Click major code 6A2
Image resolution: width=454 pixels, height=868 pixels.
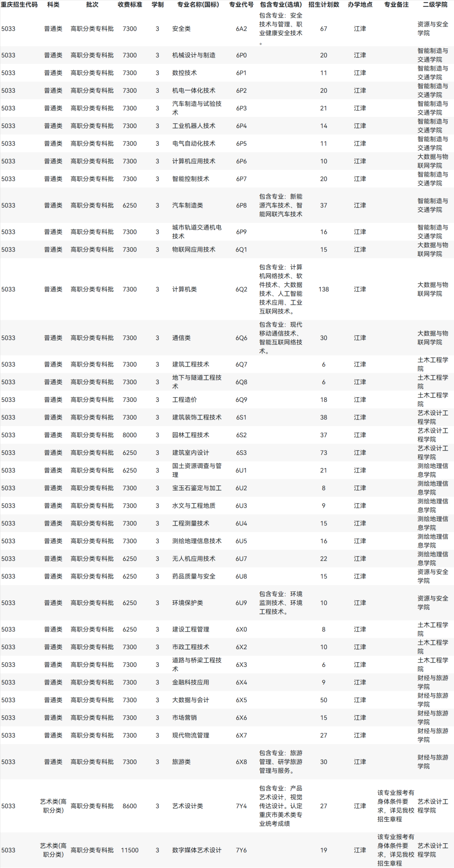(x=241, y=29)
